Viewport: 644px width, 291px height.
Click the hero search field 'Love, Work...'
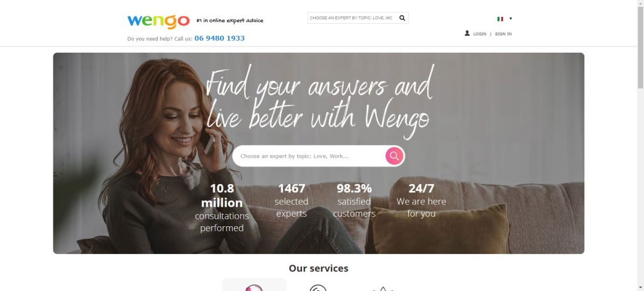pyautogui.click(x=309, y=156)
